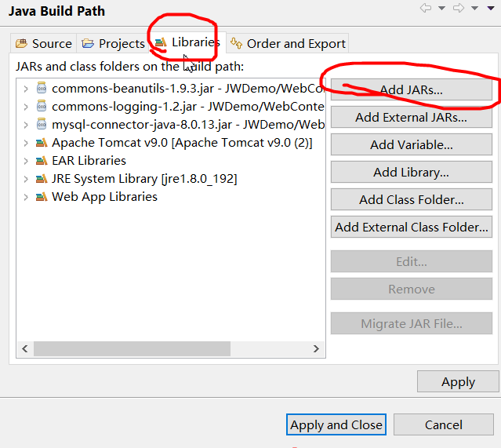The width and height of the screenshot is (501, 448).
Task: Switch to the Projects tab
Action: point(113,43)
